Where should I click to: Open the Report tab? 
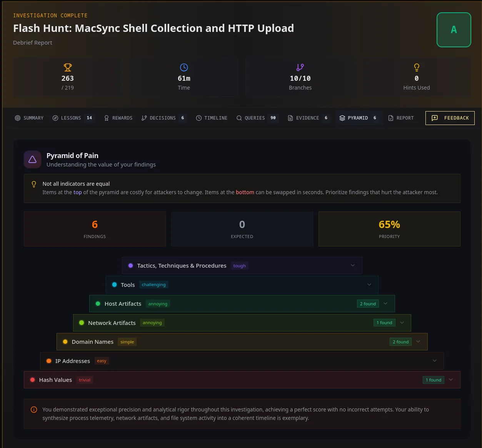pyautogui.click(x=401, y=118)
